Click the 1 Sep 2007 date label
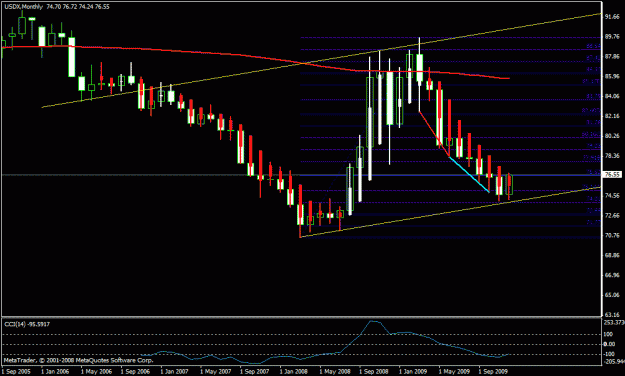625x376 pixels. click(254, 372)
